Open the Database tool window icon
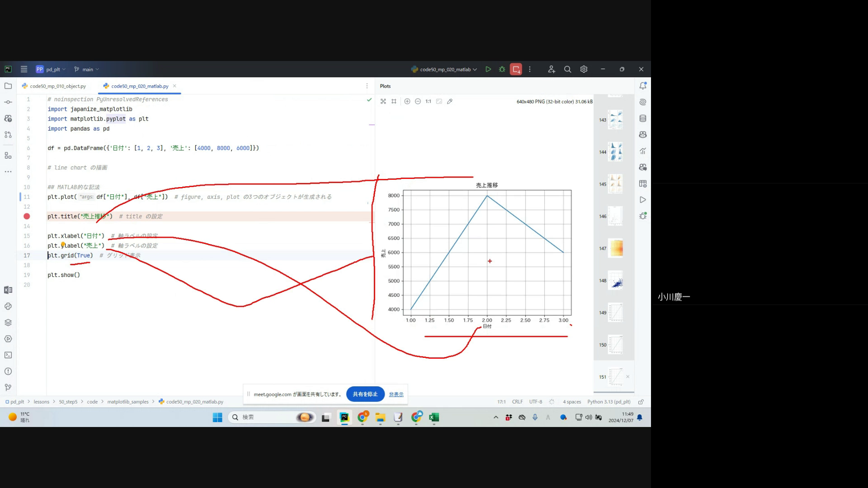 (643, 118)
